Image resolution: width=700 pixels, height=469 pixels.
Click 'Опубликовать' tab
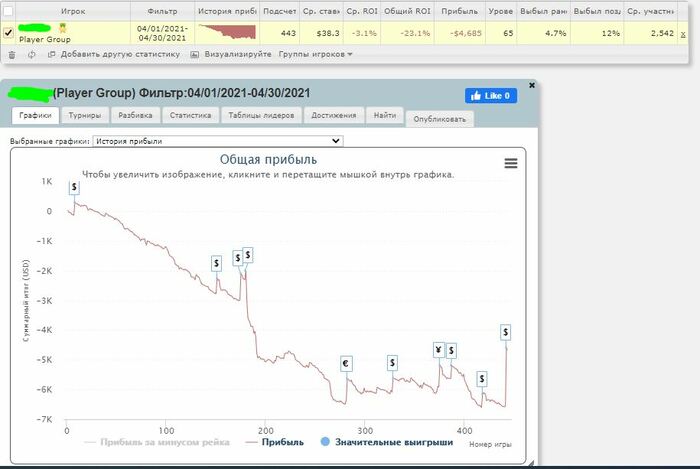[x=439, y=119]
